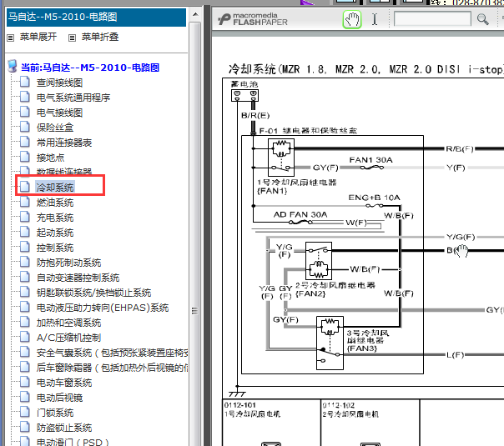Open 电动车窗系统 page

pos(64,383)
